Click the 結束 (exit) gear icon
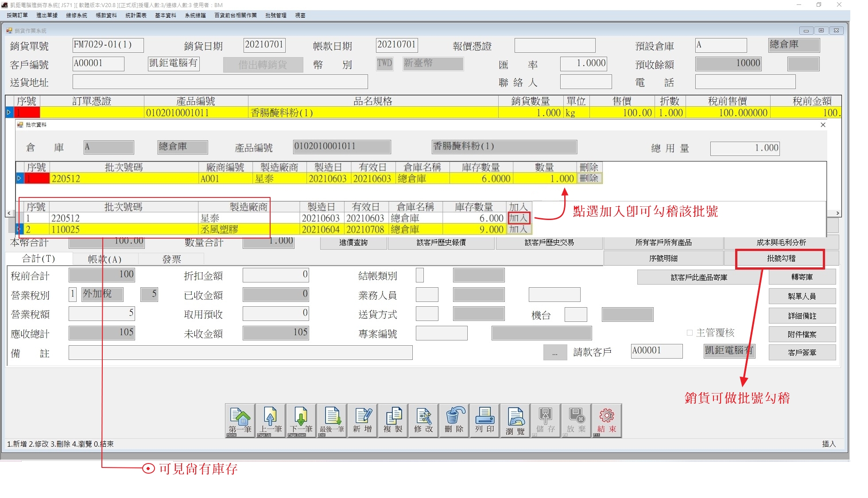Screen dimensions: 868x498 607,421
